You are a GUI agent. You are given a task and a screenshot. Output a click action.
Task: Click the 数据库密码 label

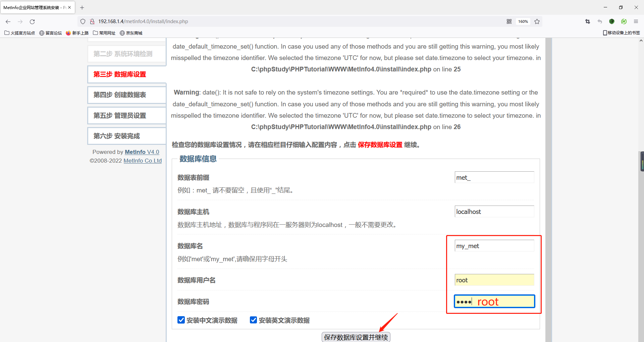[x=193, y=301]
